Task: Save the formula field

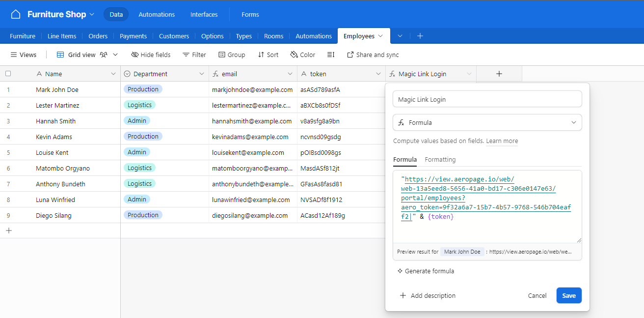Action: 568,295
